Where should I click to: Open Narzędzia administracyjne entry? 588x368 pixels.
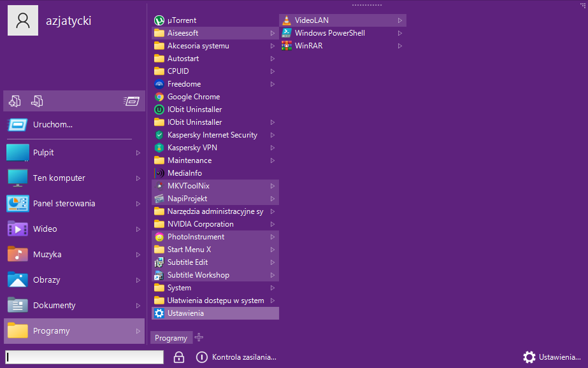(215, 211)
